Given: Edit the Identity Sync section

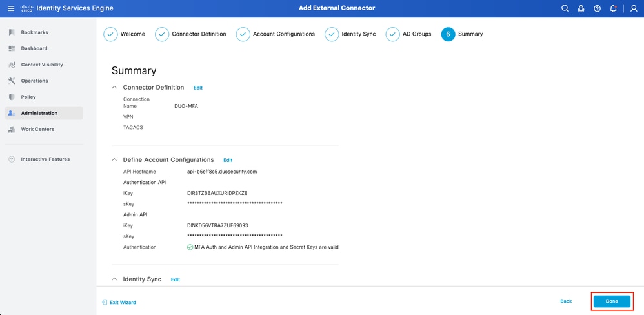Looking at the screenshot, I should tap(176, 279).
